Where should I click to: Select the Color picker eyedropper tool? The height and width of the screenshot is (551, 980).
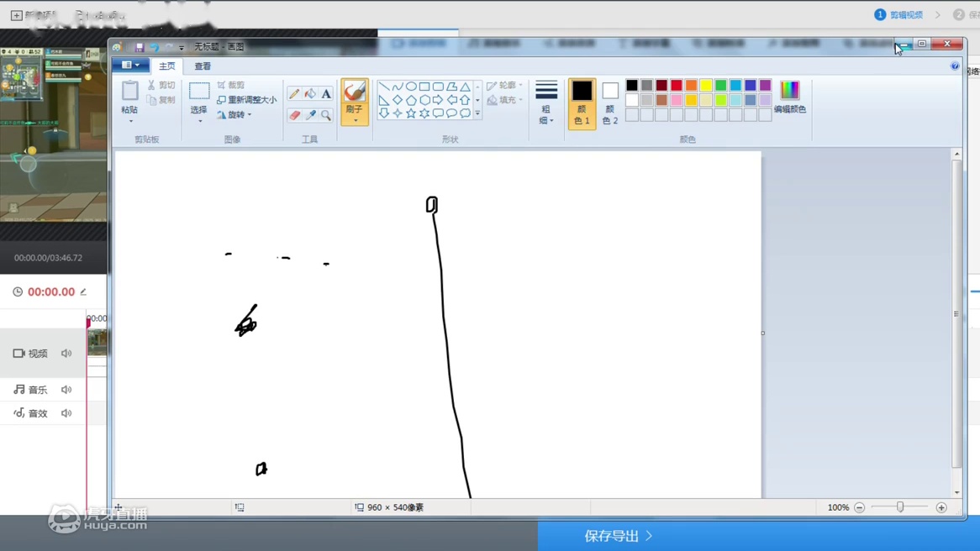311,115
